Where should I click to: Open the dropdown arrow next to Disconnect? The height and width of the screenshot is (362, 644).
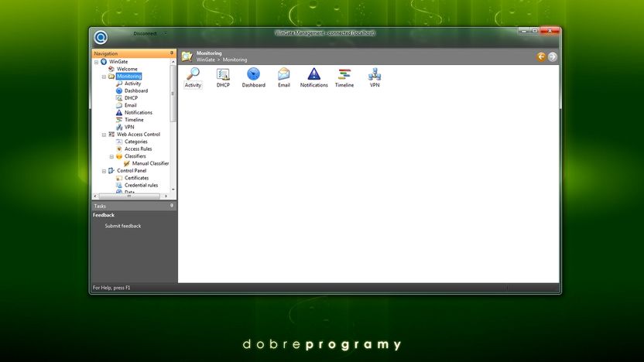pyautogui.click(x=166, y=34)
